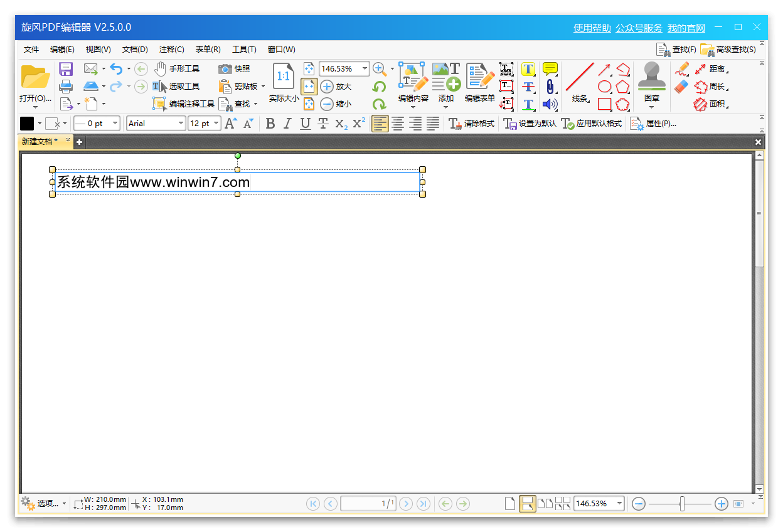Image resolution: width=783 pixels, height=532 pixels.
Task: Click the page number input field
Action: coord(368,503)
